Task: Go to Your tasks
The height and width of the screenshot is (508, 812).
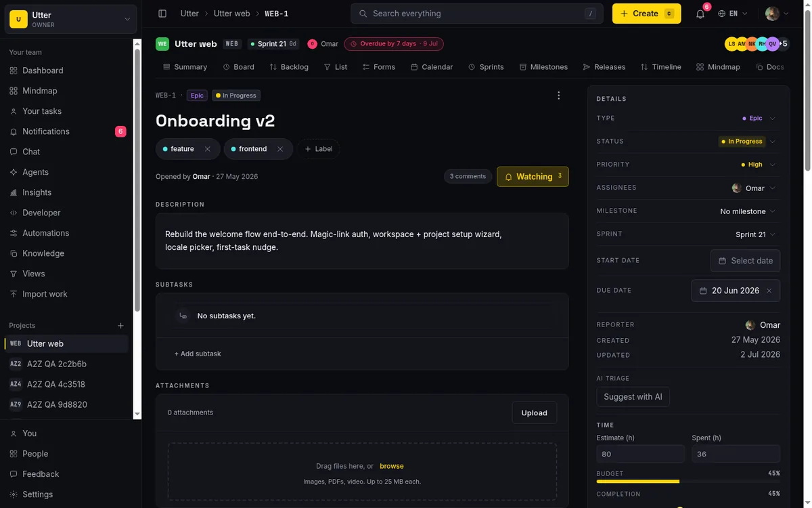Action: [68, 111]
